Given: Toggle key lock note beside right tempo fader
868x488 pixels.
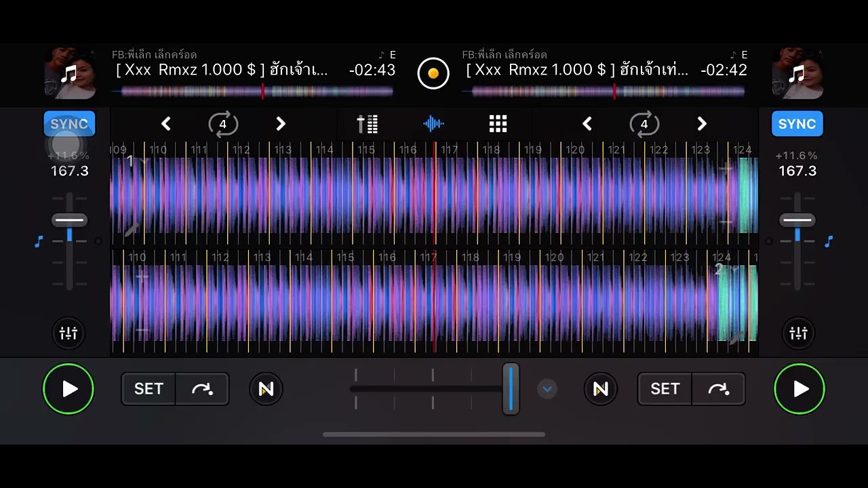Looking at the screenshot, I should click(829, 241).
